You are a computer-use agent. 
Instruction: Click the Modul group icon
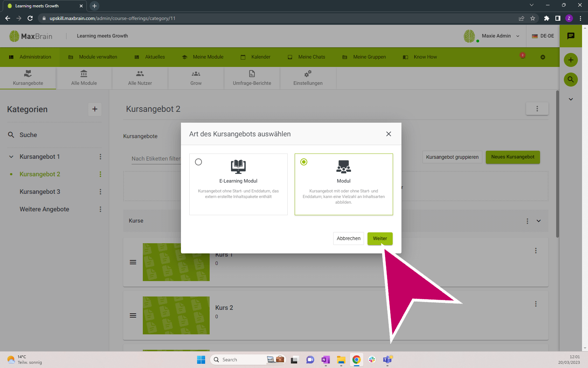click(x=344, y=166)
